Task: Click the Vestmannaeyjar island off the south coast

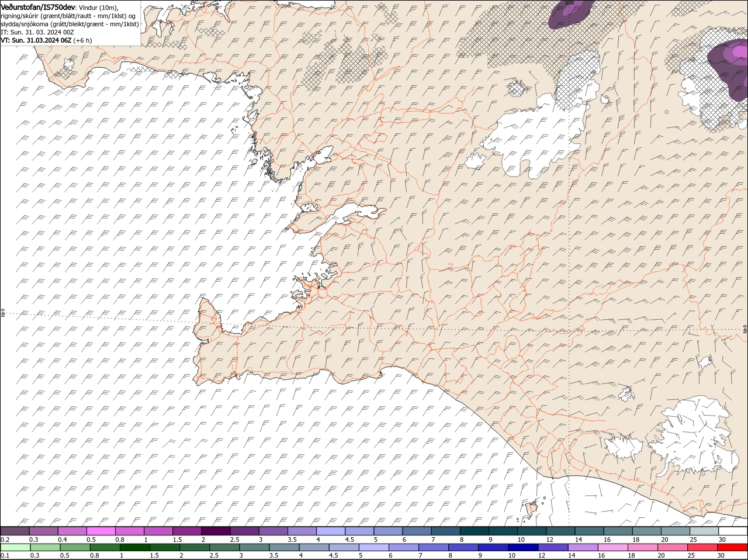Action: [532, 509]
